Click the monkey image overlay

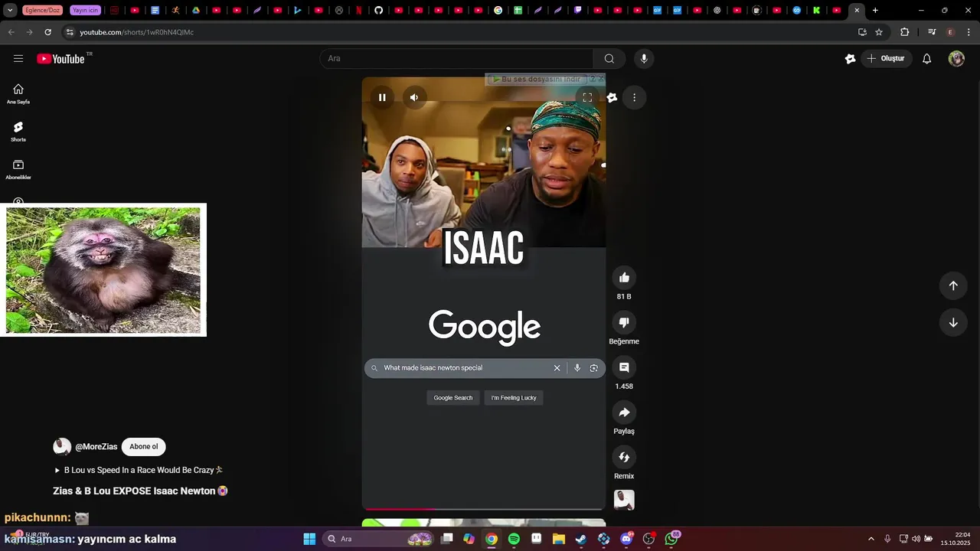[x=103, y=270]
